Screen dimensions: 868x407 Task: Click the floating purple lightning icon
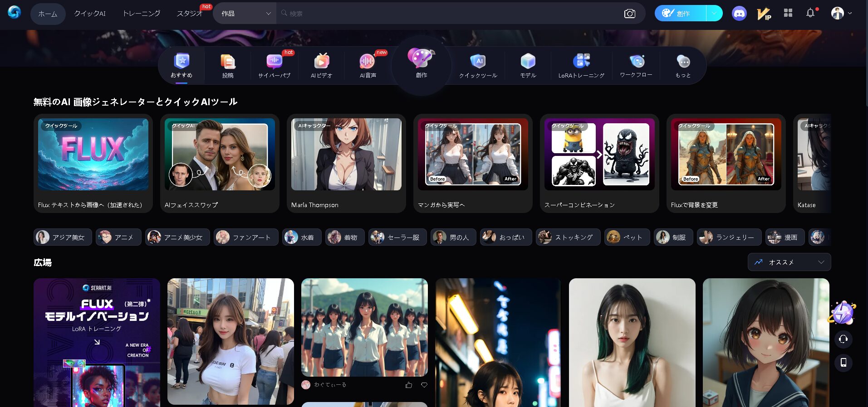(843, 313)
